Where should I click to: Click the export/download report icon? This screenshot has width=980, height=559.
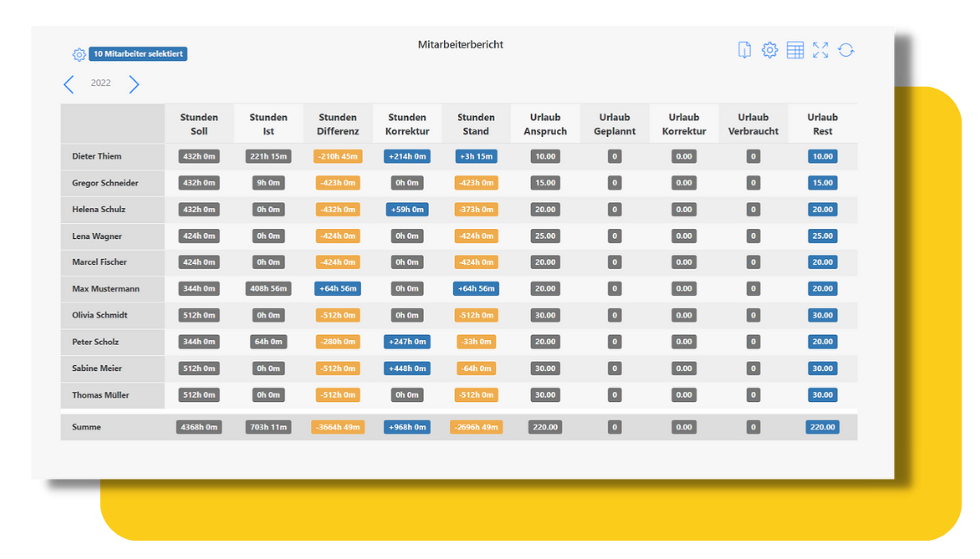(744, 50)
